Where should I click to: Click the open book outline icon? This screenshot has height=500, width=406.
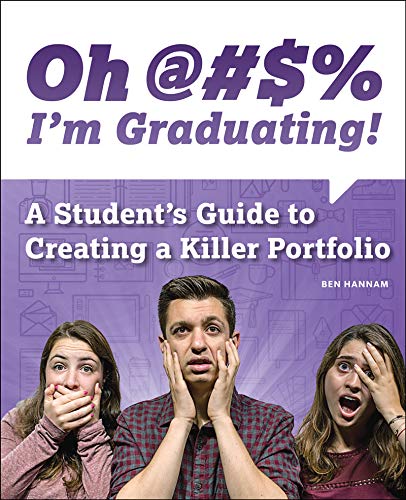point(122,198)
